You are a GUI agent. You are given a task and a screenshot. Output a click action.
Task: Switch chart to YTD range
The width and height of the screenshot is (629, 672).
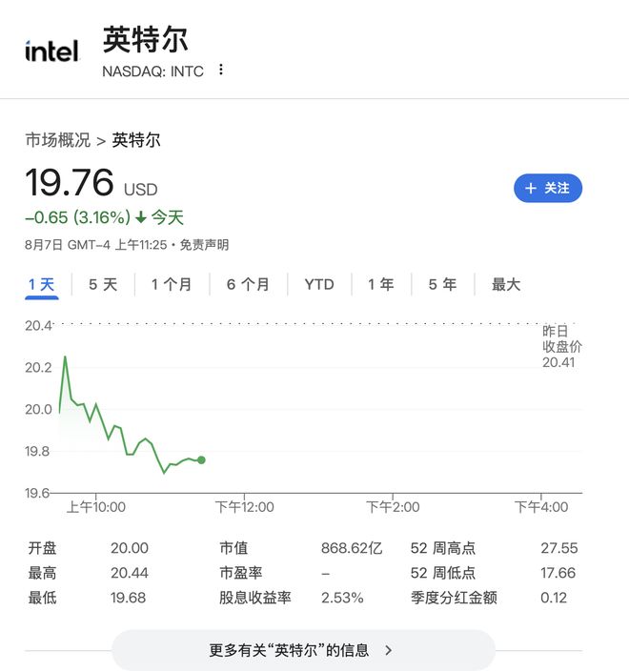[319, 284]
